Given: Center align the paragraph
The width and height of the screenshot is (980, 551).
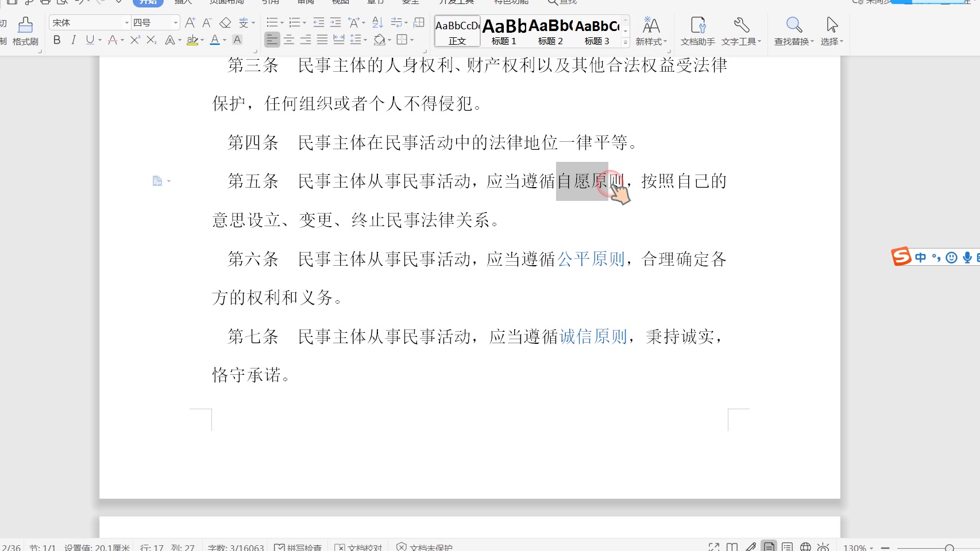Looking at the screenshot, I should pos(289,40).
